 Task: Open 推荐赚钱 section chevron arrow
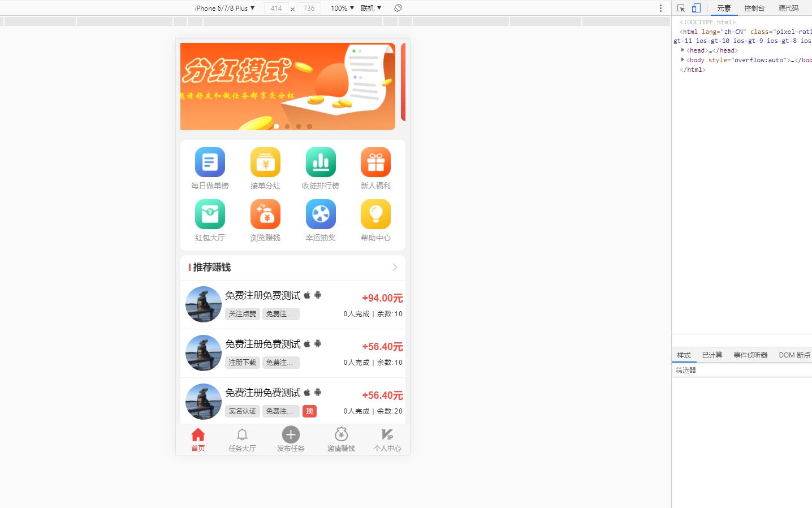click(395, 267)
